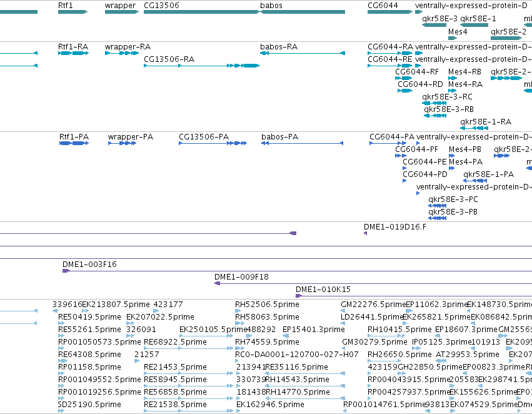
Task: Select EST AT29953.5prime
Action: (x=441, y=361)
